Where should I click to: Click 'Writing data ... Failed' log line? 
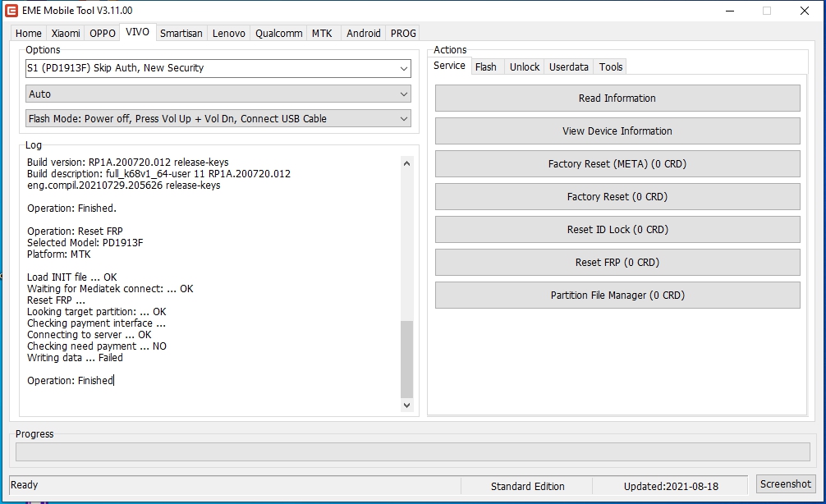pos(75,358)
